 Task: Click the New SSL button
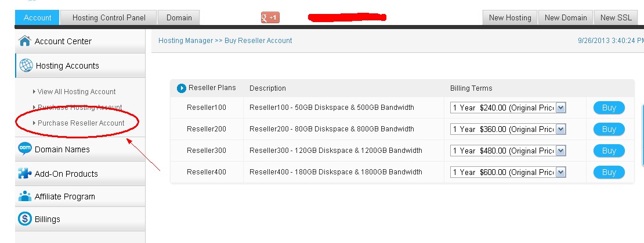point(616,17)
